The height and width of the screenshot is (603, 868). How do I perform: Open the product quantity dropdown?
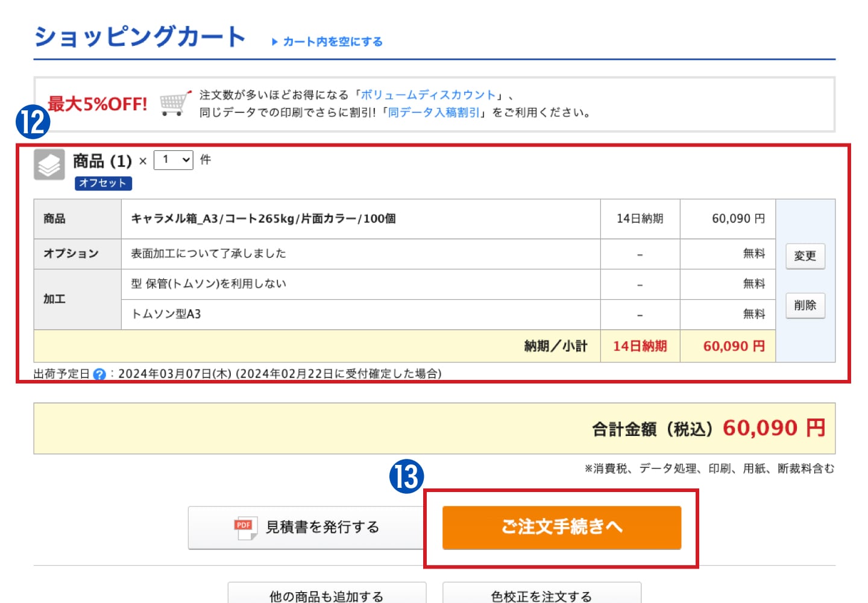click(x=173, y=160)
